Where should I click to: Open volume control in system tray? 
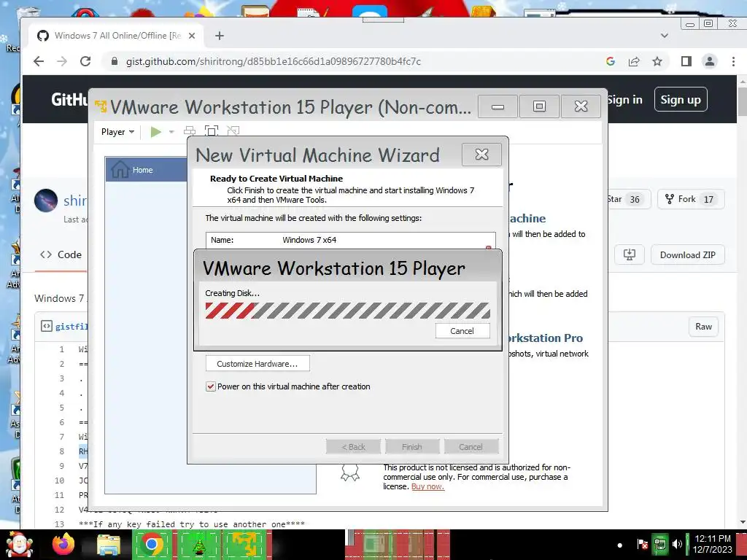tap(677, 544)
